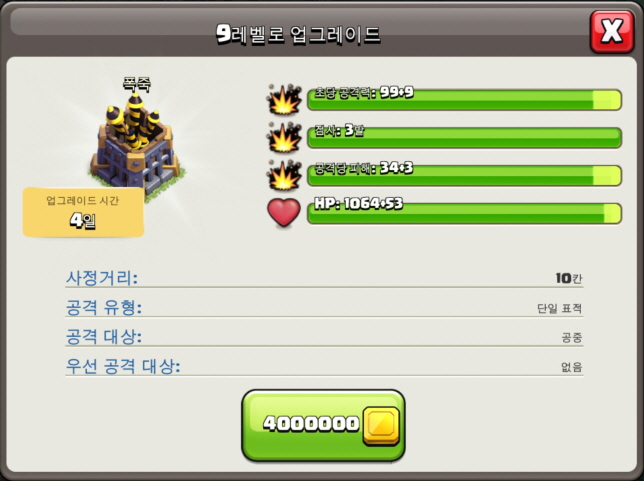The width and height of the screenshot is (644, 481).
Task: Tap the 4000000 gold upgrade button
Action: pyautogui.click(x=323, y=425)
